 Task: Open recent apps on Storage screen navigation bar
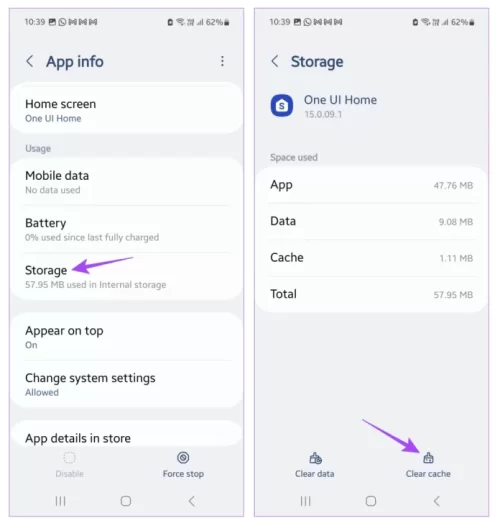305,501
